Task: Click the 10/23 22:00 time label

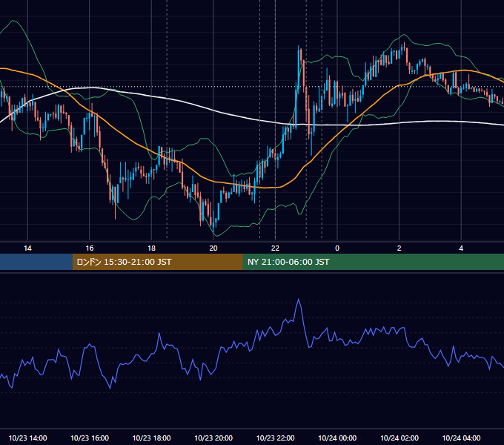Action: [x=275, y=438]
